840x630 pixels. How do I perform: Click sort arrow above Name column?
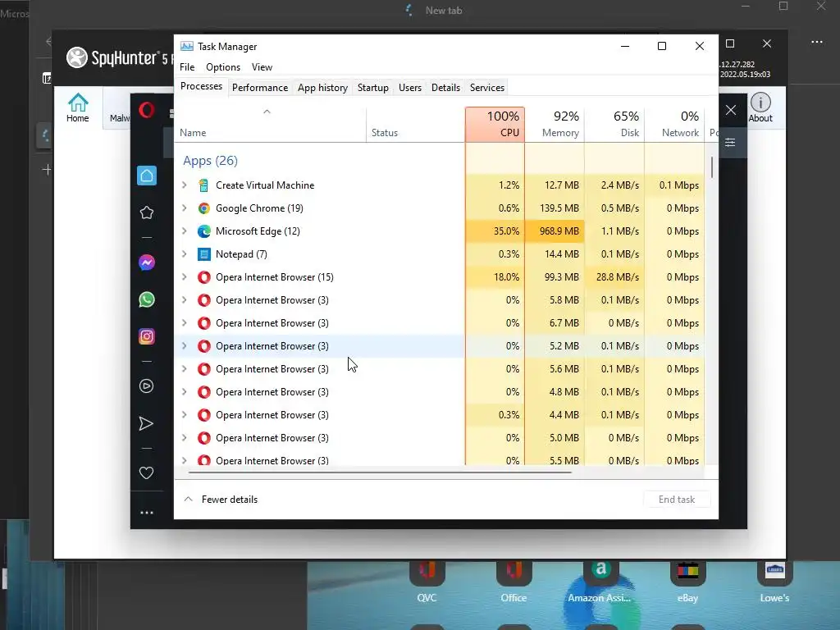click(267, 112)
